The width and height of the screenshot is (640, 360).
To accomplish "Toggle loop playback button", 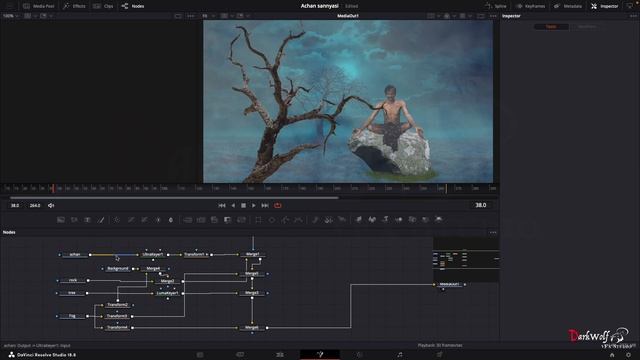I will tap(278, 205).
